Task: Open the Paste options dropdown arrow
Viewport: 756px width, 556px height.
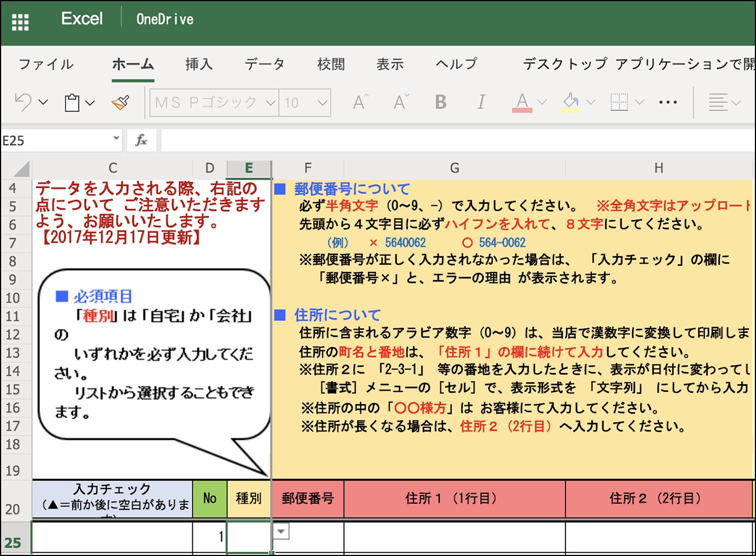Action: (90, 103)
